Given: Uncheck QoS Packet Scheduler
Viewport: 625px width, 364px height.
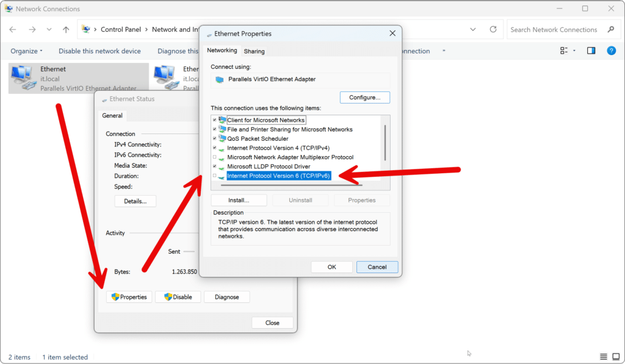Looking at the screenshot, I should pos(215,138).
